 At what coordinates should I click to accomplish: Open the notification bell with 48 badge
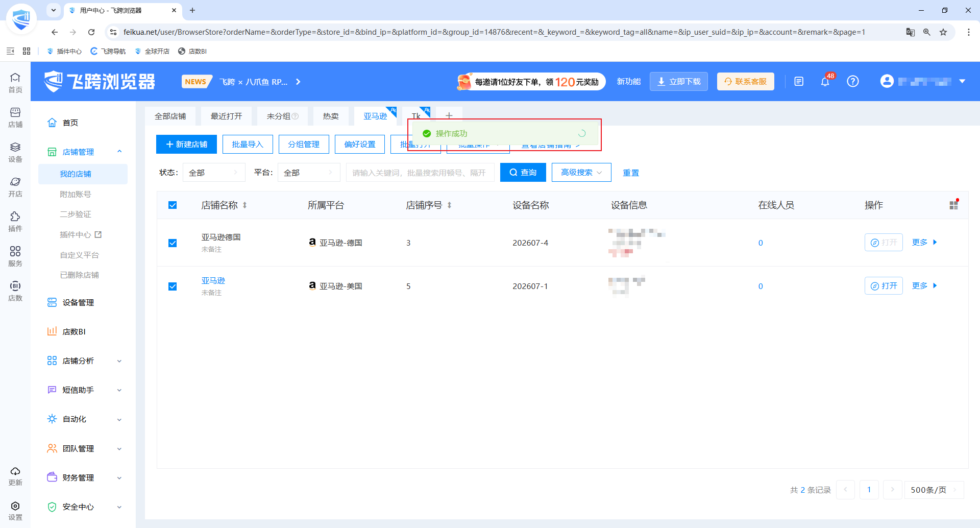(825, 81)
